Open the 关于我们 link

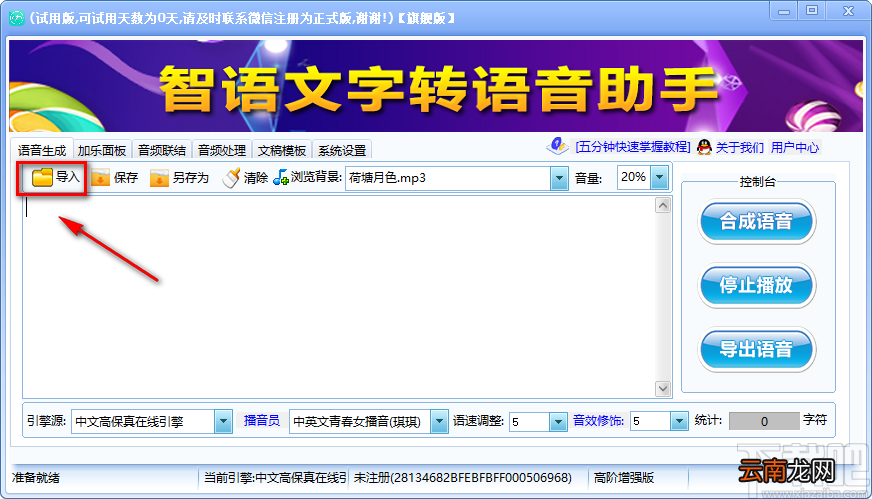click(x=740, y=147)
